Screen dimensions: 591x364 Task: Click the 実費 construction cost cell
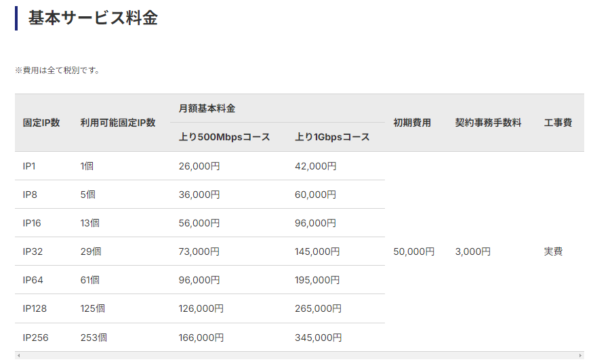tap(553, 251)
